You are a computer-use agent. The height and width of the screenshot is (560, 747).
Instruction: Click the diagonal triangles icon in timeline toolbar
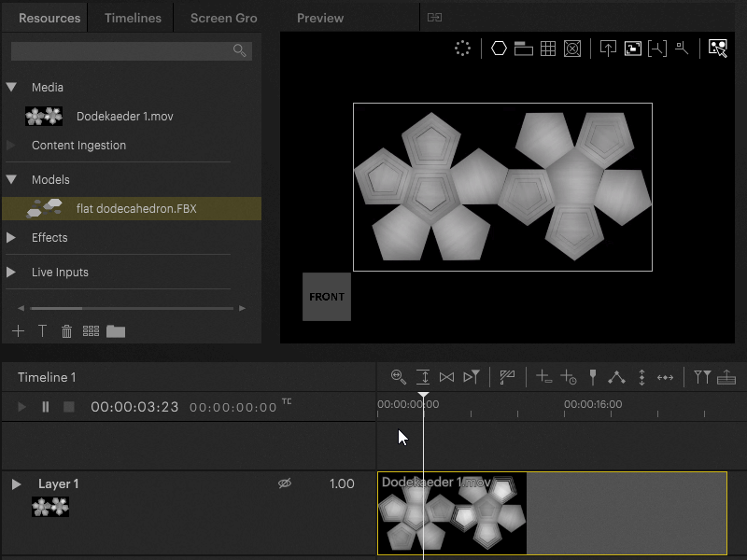507,377
